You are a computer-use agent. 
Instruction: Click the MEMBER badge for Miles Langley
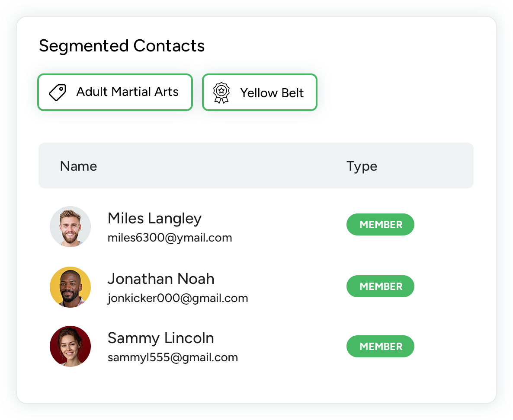click(380, 225)
